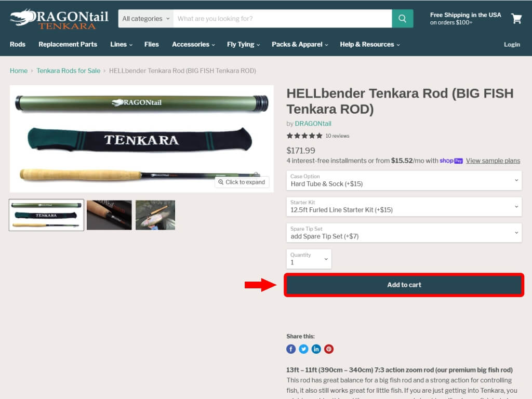The height and width of the screenshot is (399, 532).
Task: Click to expand product image
Action: 242,182
